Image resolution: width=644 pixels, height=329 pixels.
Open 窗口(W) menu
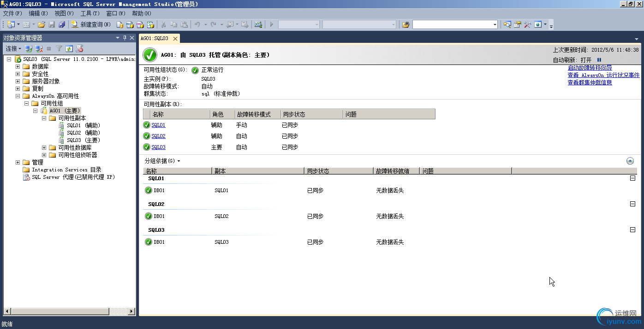[116, 13]
